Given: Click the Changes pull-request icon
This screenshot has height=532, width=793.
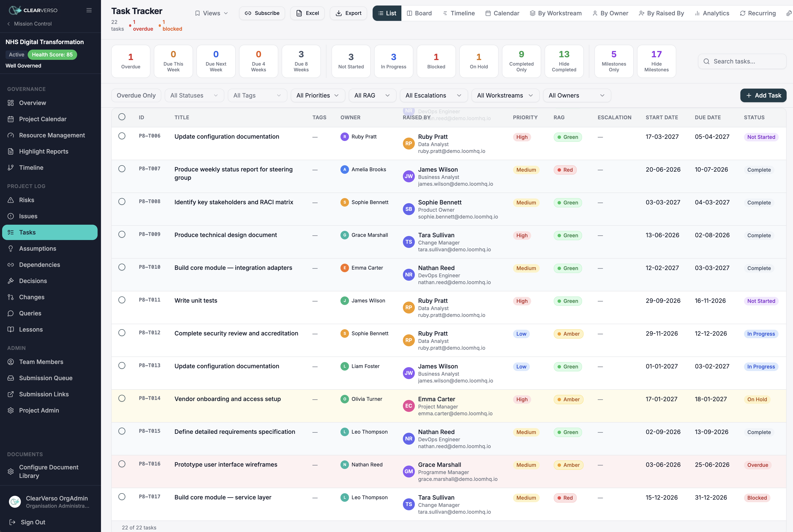Looking at the screenshot, I should pyautogui.click(x=11, y=297).
